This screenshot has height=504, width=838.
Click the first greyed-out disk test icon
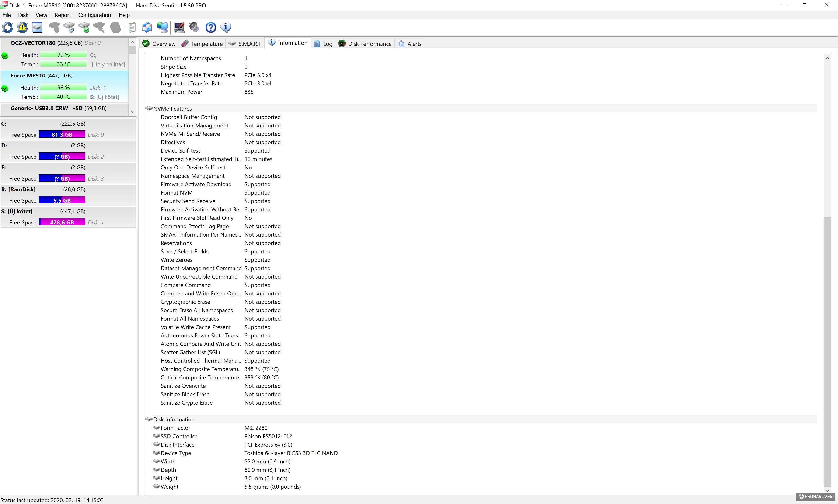click(x=54, y=28)
